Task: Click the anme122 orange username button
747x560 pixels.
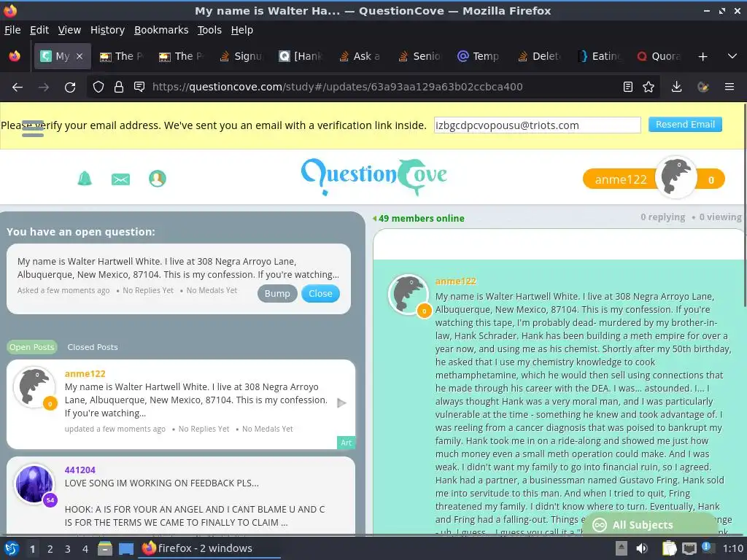Action: [620, 179]
